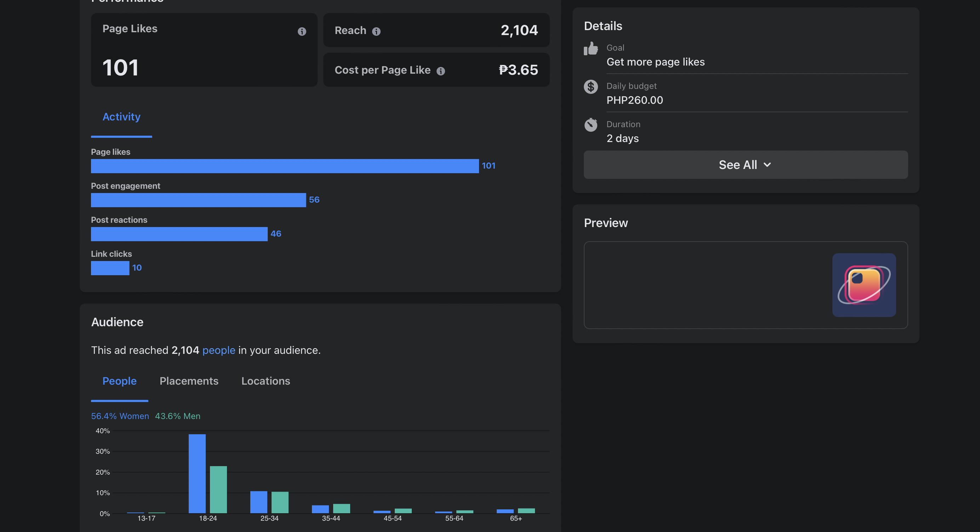
Task: Click the Link clicks bar showing 10
Action: (x=110, y=268)
